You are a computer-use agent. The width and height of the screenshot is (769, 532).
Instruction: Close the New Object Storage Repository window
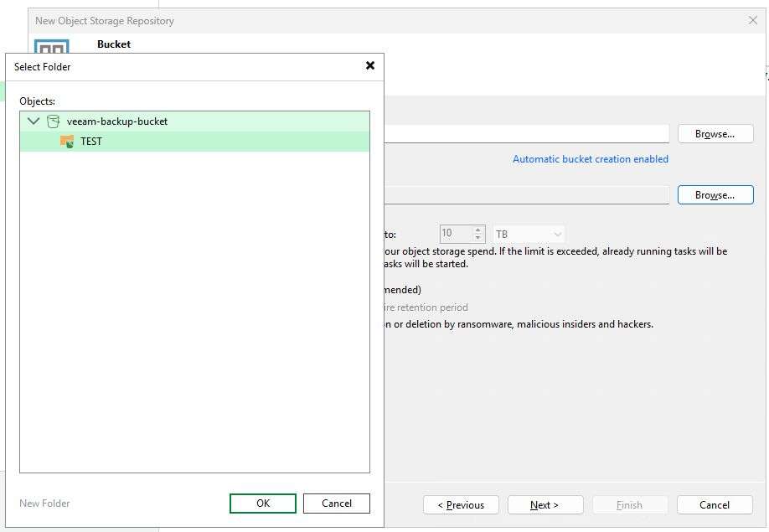coord(753,20)
